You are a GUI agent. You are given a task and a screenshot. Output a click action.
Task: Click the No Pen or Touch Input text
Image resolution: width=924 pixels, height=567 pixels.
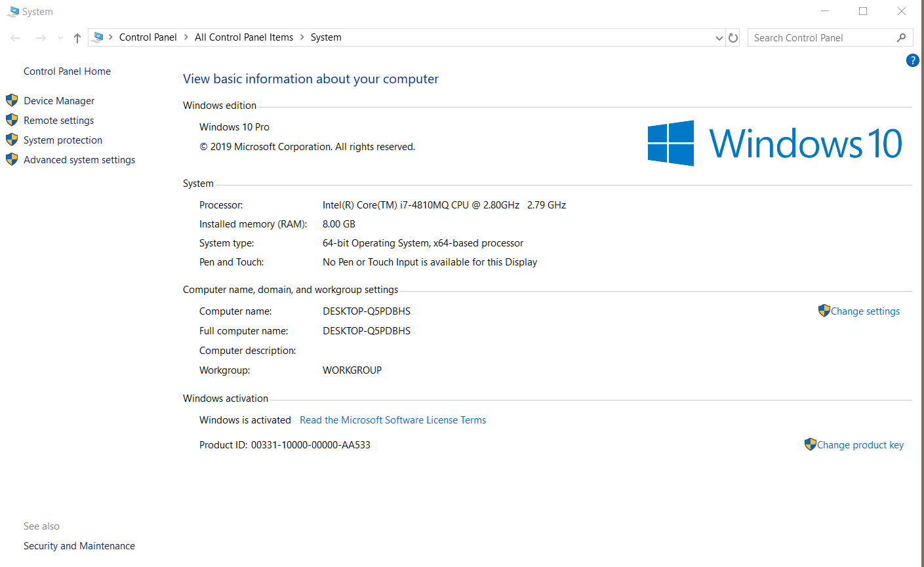(430, 262)
